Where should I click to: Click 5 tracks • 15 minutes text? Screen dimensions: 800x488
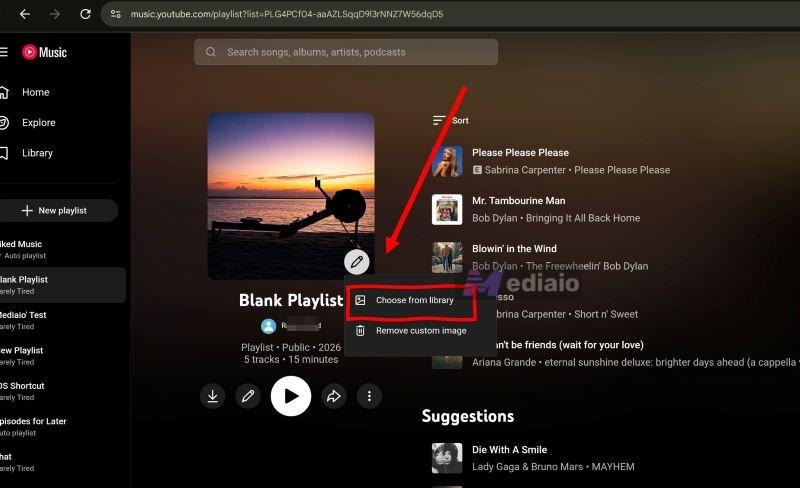tap(291, 359)
